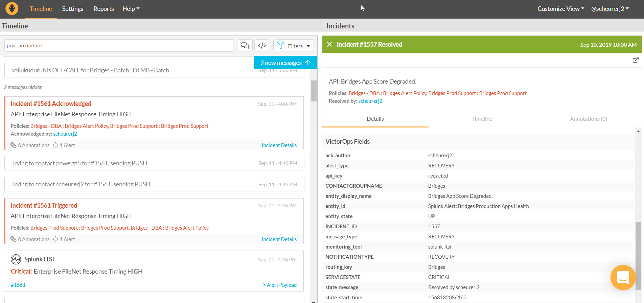
Task: Select 'Trying to contact powerst5' message row
Action: tap(154, 163)
